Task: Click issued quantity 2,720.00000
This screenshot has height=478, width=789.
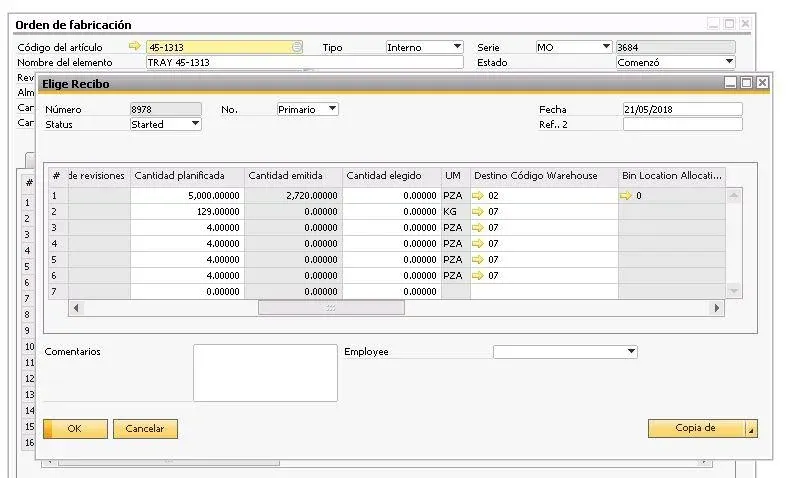Action: (x=293, y=196)
